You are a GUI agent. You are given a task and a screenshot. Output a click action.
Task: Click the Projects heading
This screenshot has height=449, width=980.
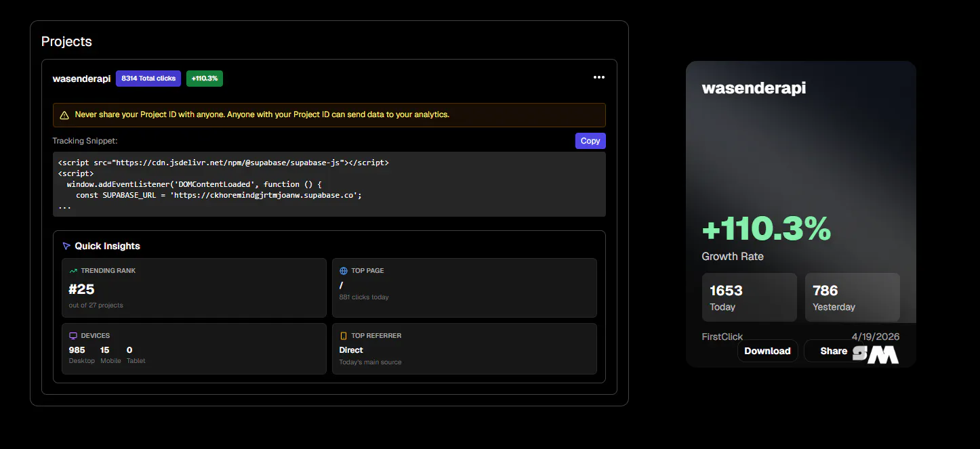(x=66, y=41)
